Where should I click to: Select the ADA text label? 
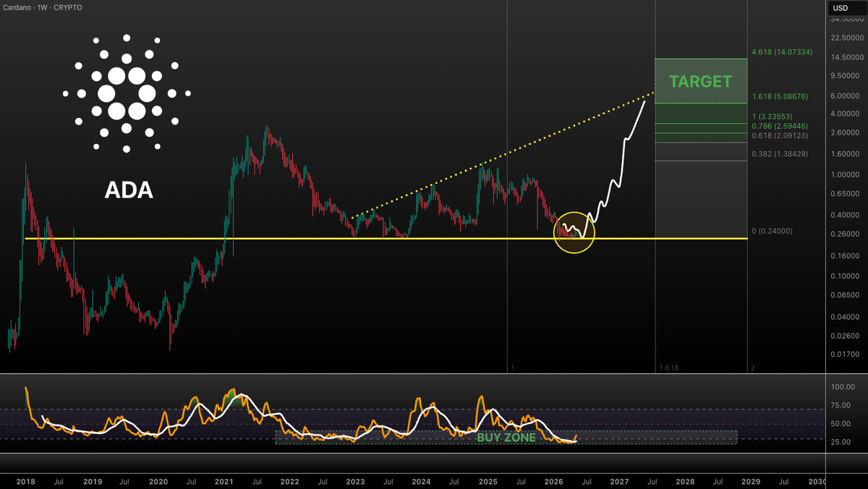[128, 190]
